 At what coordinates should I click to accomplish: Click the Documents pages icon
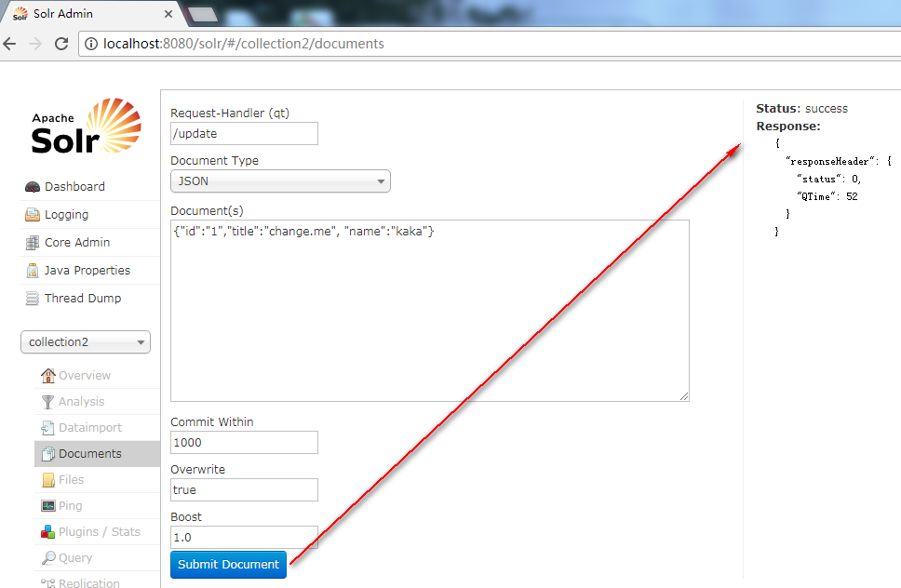(48, 454)
